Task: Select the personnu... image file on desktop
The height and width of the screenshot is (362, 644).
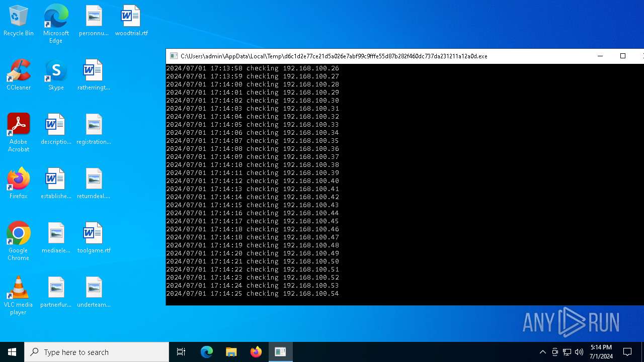Action: [x=94, y=21]
